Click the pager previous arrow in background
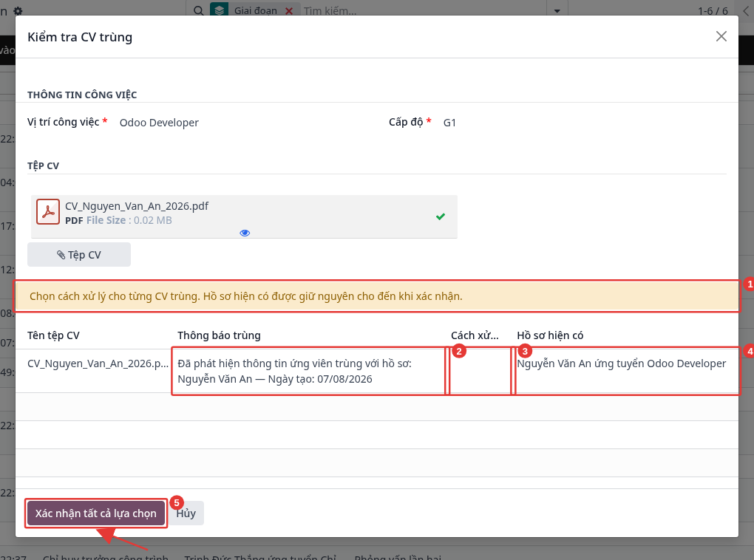The width and height of the screenshot is (754, 560). click(x=746, y=10)
